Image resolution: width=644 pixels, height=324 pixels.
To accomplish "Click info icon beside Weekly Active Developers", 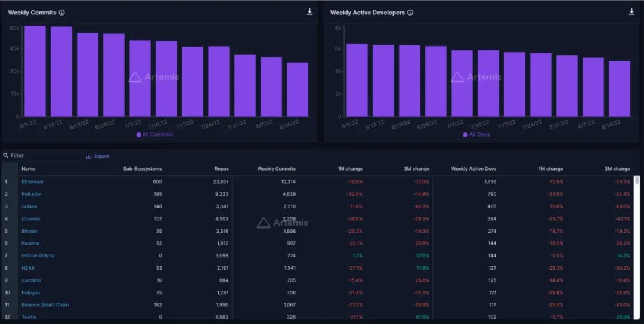I will (410, 13).
